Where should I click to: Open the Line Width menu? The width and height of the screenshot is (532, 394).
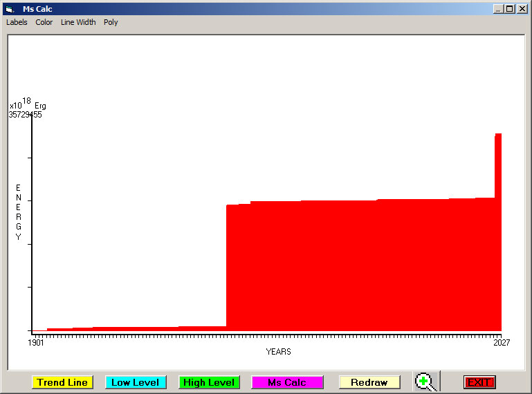point(78,22)
